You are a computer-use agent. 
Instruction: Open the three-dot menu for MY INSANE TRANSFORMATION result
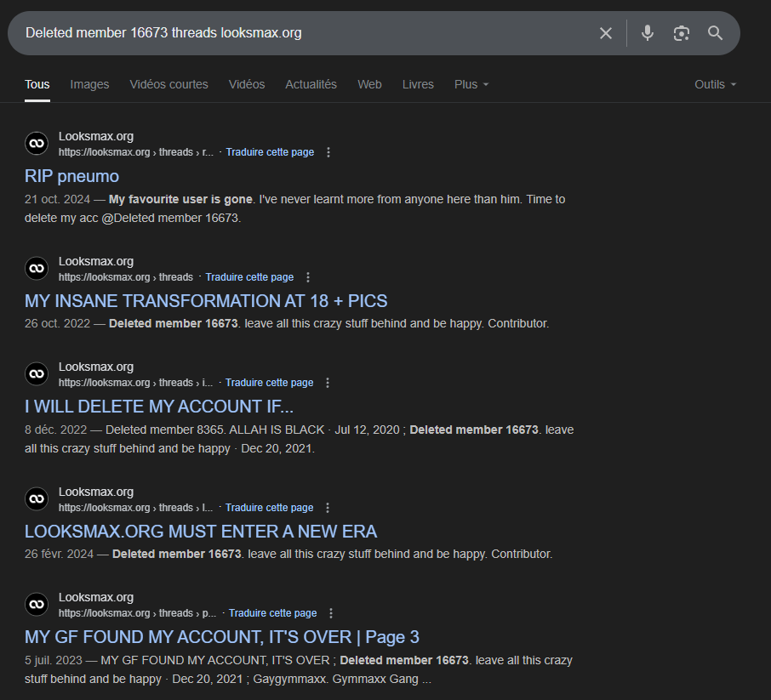click(308, 277)
